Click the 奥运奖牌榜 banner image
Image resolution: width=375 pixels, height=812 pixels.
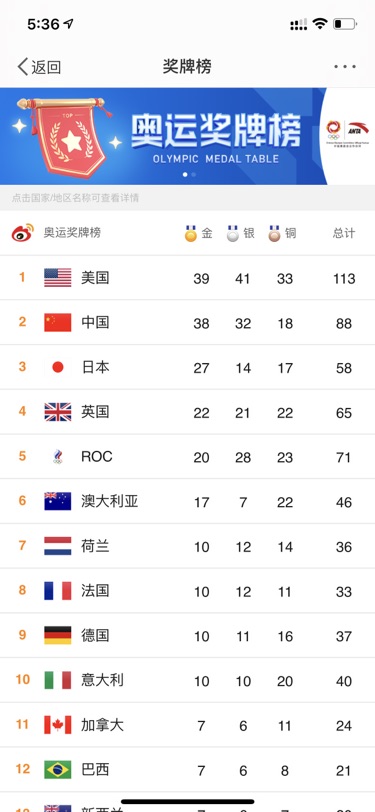[x=163, y=136]
